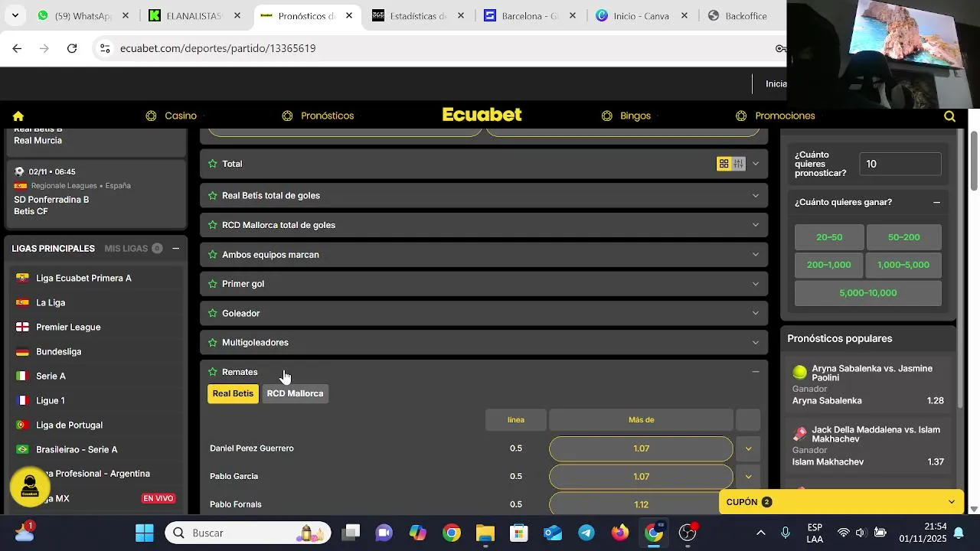
Task: Open the site search magnifier icon
Action: (949, 116)
